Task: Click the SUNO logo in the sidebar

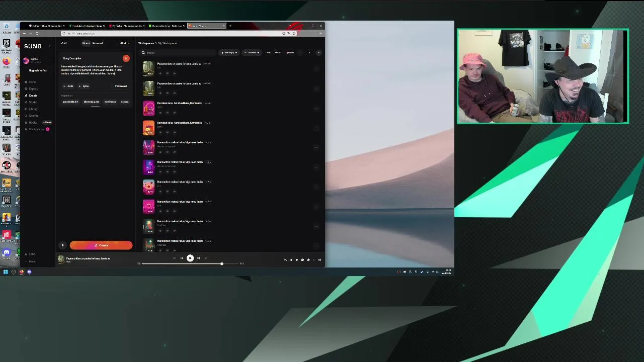Action: (33, 46)
